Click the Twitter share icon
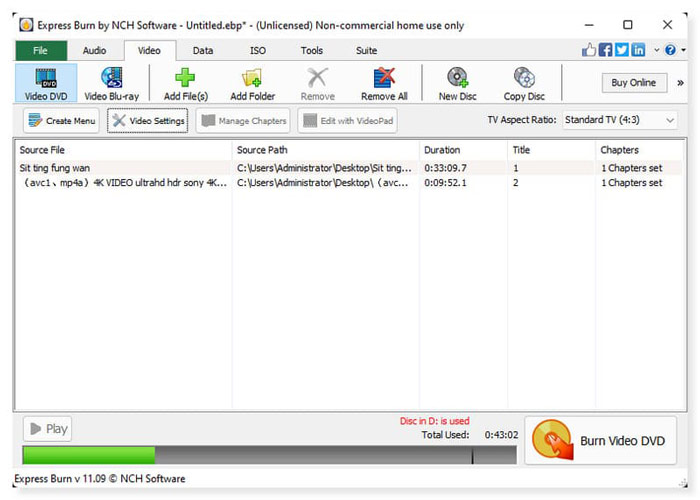Screen dimensions: 700x500 click(x=621, y=50)
